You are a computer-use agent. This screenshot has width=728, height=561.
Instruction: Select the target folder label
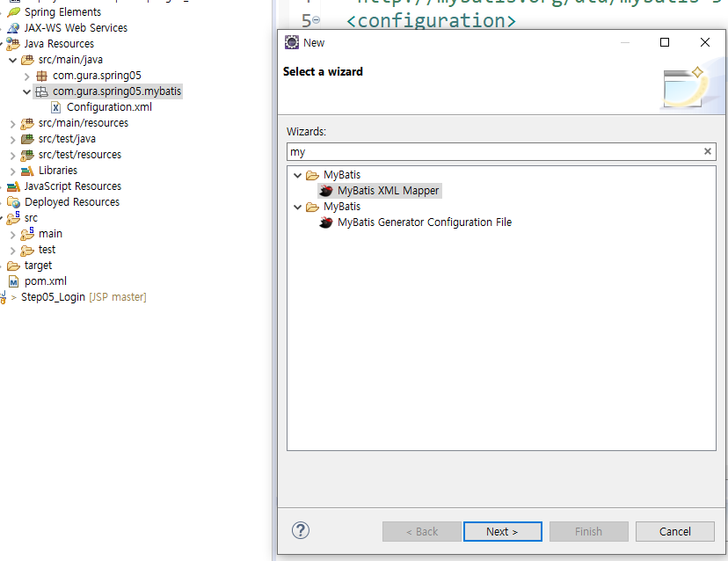[x=38, y=266]
